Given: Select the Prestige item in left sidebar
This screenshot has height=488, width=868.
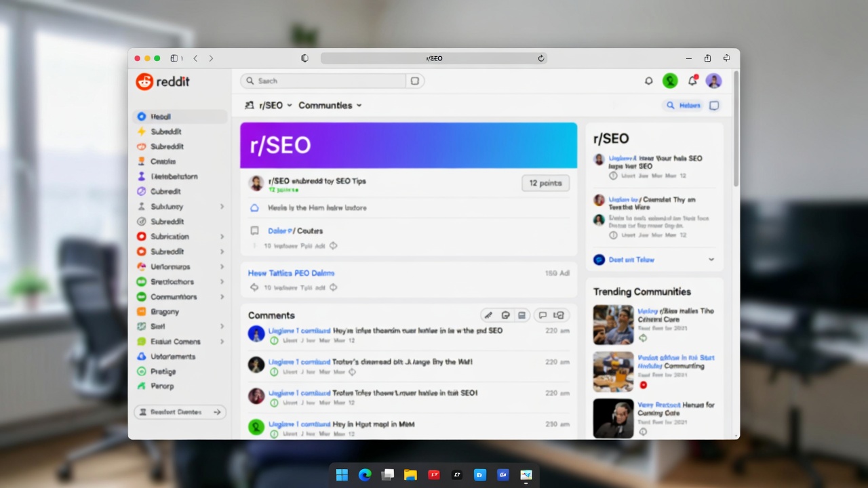Looking at the screenshot, I should (163, 371).
